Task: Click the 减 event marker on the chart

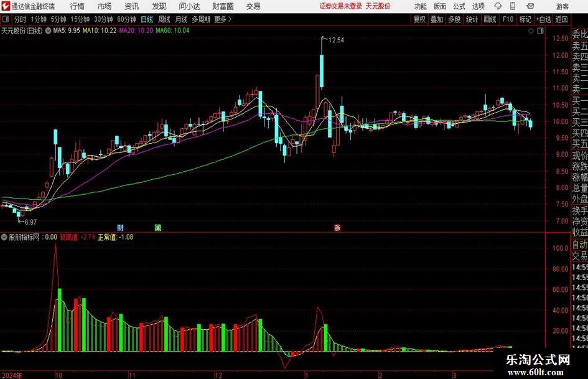Action: (x=158, y=227)
